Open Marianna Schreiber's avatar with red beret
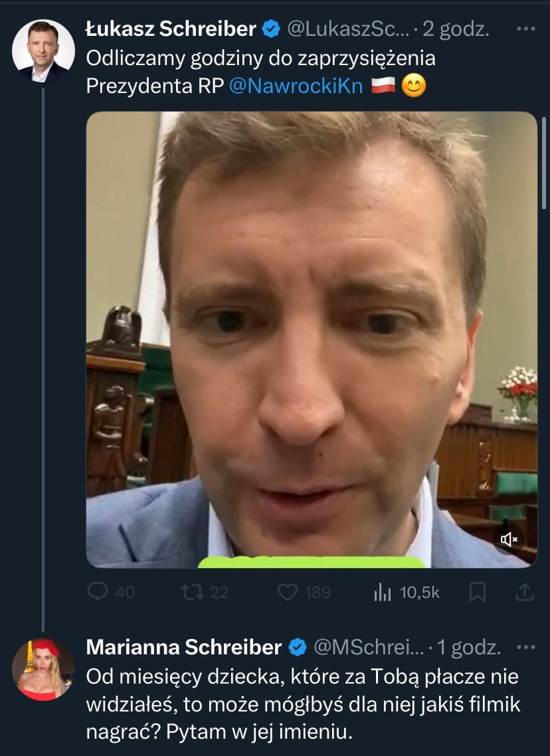 (x=43, y=670)
